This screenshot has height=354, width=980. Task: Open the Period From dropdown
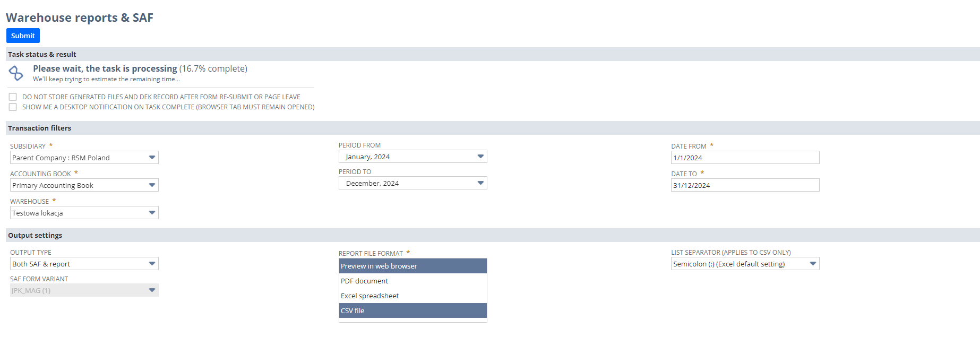412,157
